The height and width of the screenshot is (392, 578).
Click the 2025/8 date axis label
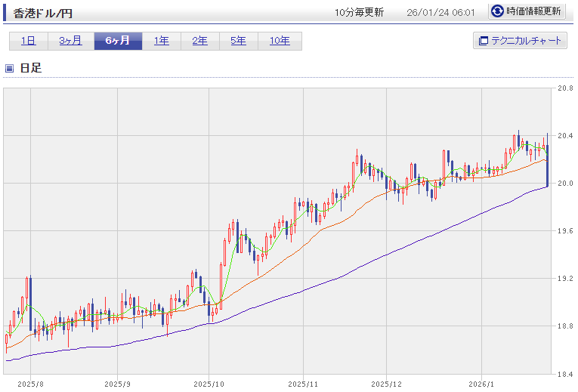click(30, 384)
